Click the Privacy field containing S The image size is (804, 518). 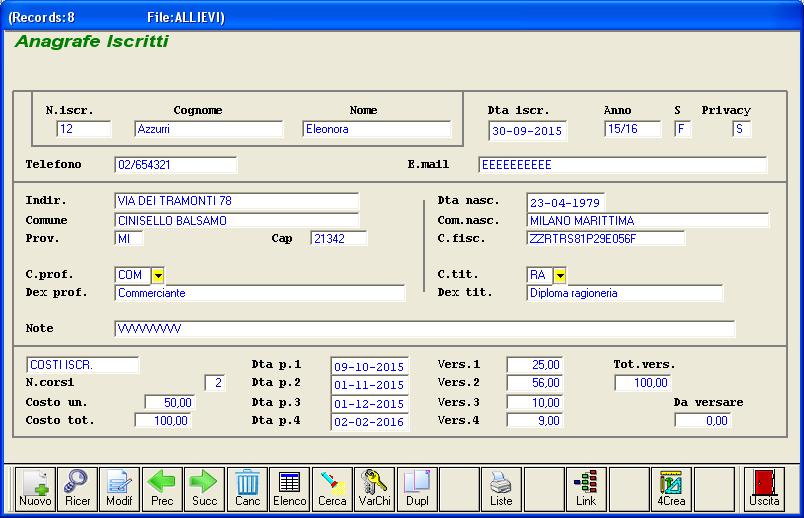[x=742, y=129]
